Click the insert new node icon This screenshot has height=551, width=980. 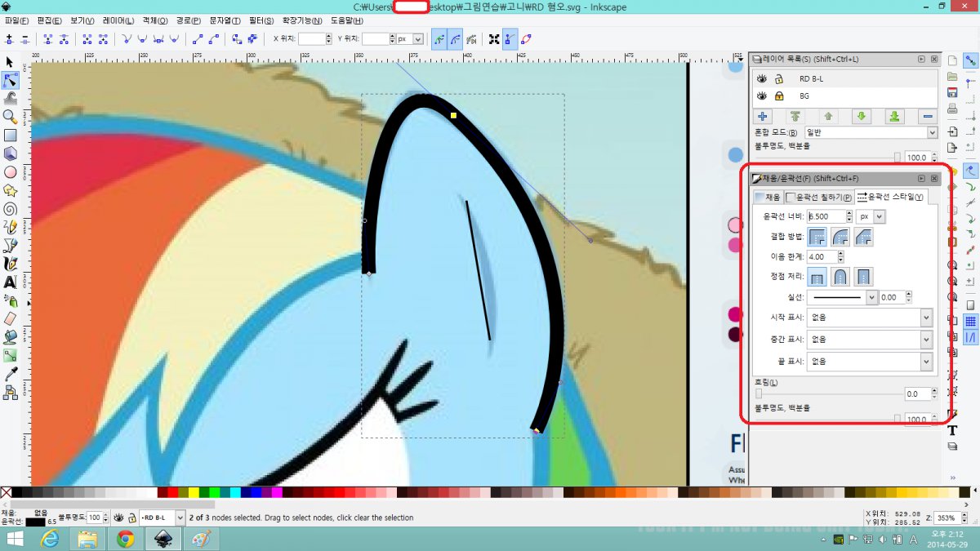[10, 38]
